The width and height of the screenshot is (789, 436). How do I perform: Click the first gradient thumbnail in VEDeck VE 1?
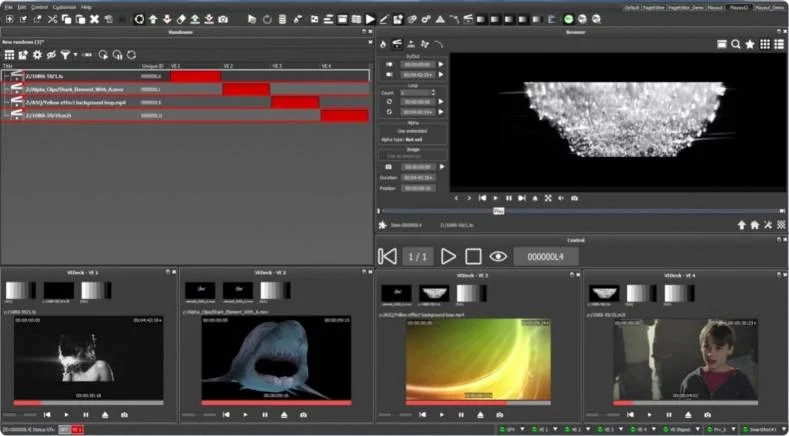(x=20, y=290)
